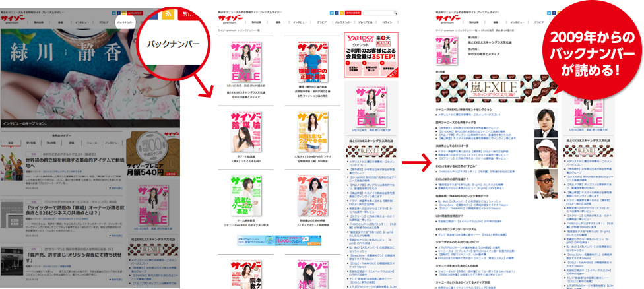
Task: Select 第1特集 tab on left homepage
Action: click(31, 143)
